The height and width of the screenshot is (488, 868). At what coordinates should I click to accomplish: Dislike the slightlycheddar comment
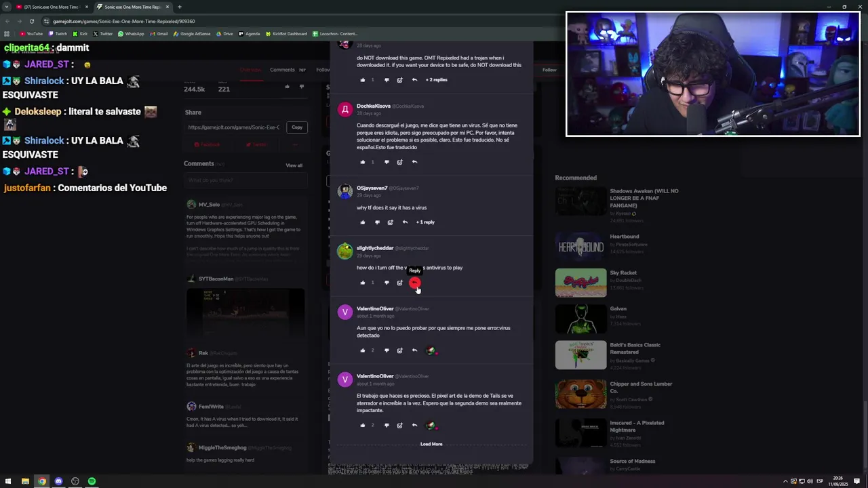pos(387,283)
